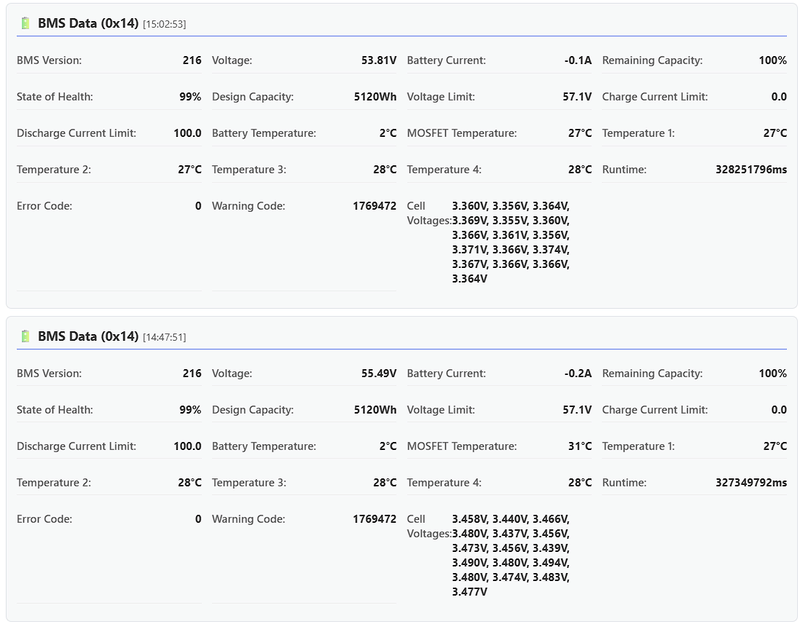800x624 pixels.
Task: Click the 53.81V voltage value
Action: [379, 61]
